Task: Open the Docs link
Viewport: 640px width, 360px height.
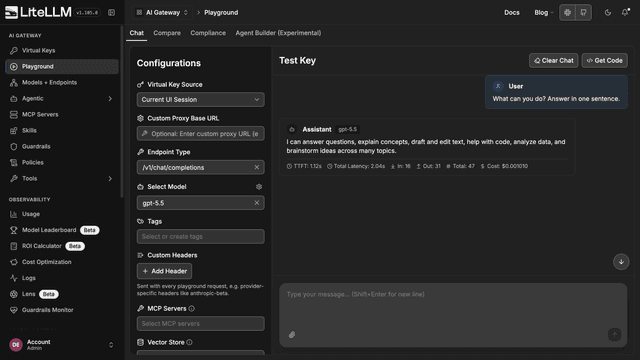Action: (511, 13)
